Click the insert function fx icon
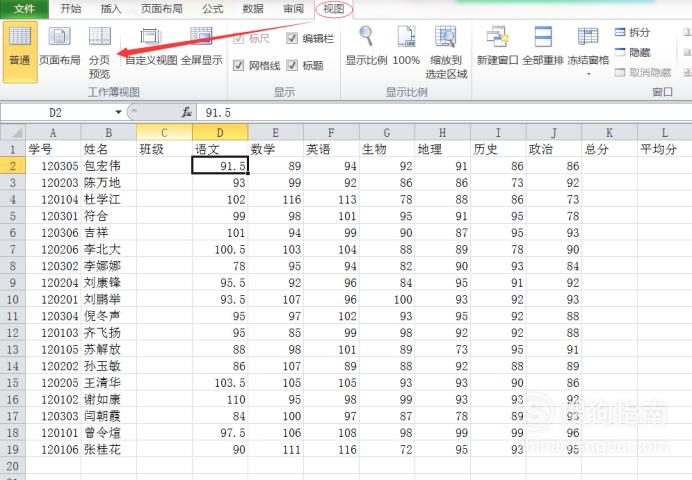The height and width of the screenshot is (480, 692). click(x=187, y=112)
